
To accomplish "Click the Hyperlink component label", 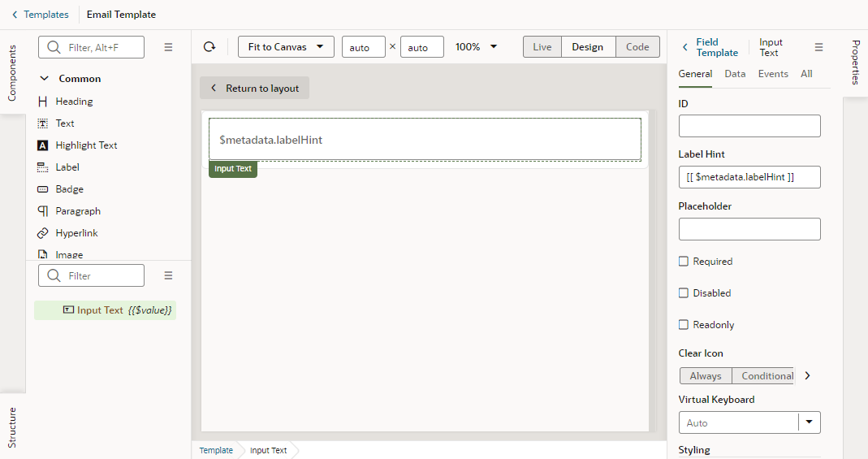I will point(76,233).
